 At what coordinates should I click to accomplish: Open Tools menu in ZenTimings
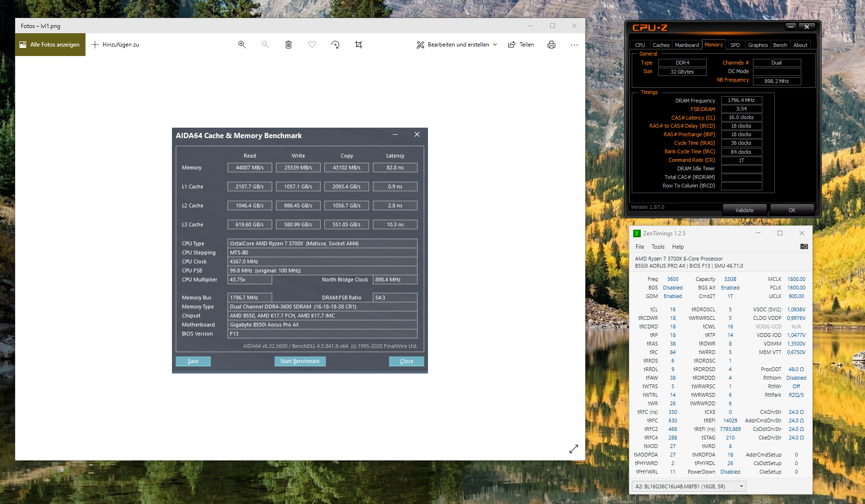tap(658, 247)
